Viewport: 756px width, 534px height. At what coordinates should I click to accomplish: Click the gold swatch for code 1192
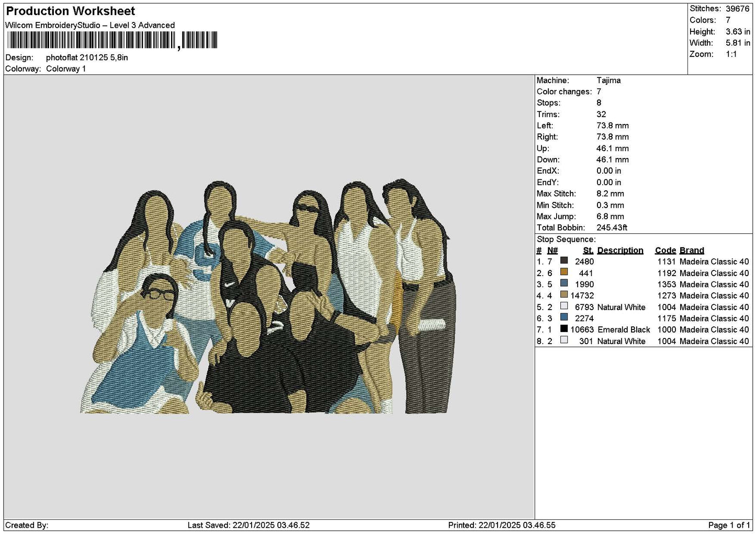pyautogui.click(x=564, y=272)
